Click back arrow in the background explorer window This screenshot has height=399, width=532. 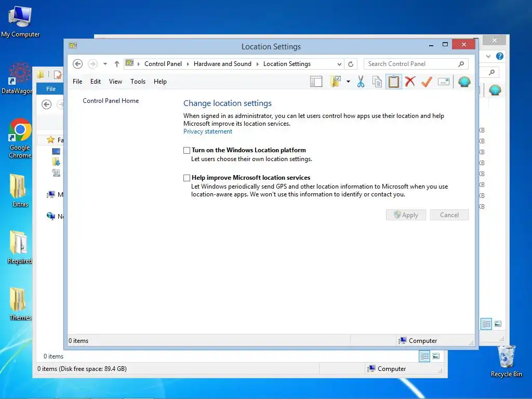point(46,104)
